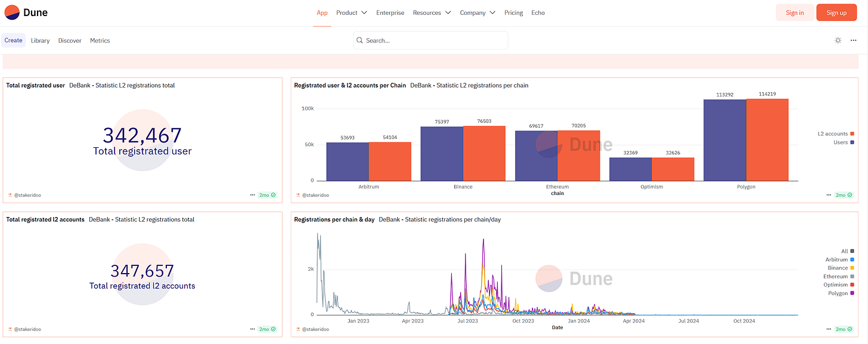This screenshot has width=868, height=344.
Task: Open three-dots menu on Total registrated l2 accounts card
Action: pos(253,329)
